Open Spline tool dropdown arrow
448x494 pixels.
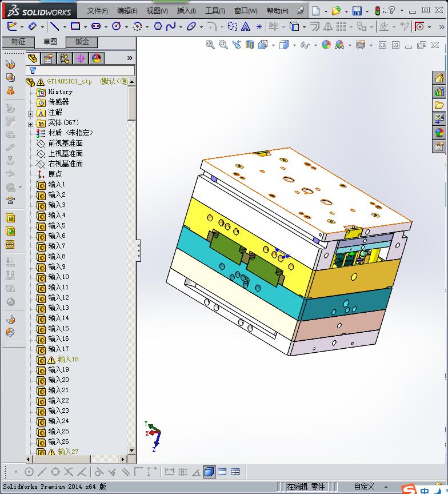[x=181, y=27]
